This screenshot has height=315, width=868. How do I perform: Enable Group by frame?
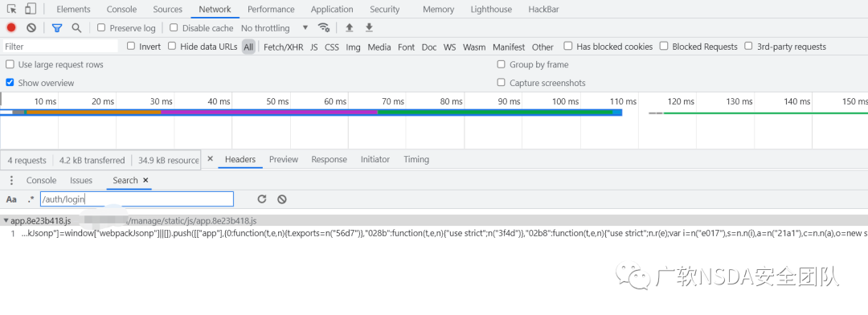pyautogui.click(x=501, y=65)
